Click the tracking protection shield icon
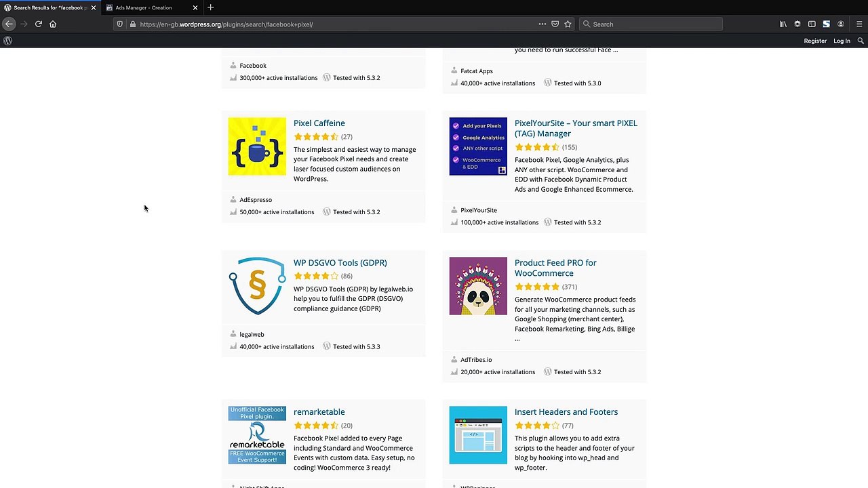Screen dimensions: 868x488 click(x=120, y=24)
